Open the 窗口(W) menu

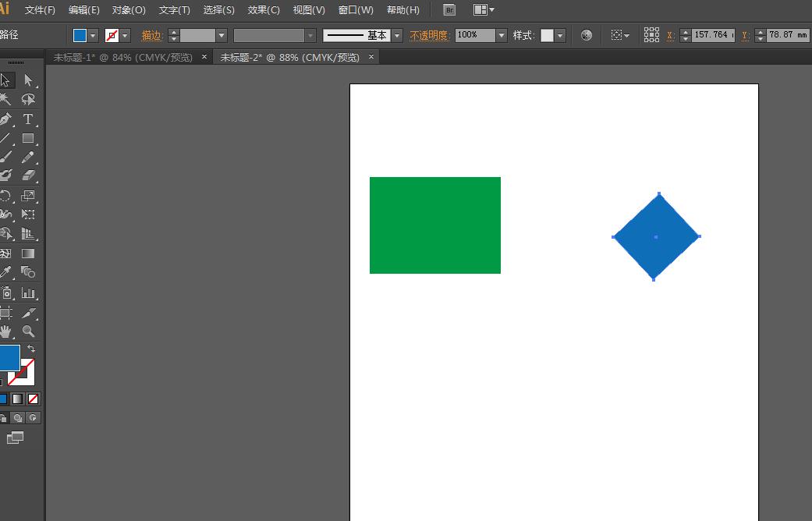[356, 10]
